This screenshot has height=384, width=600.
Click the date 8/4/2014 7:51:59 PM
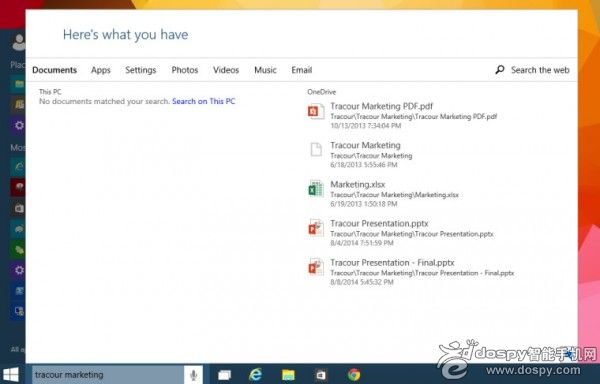point(362,243)
